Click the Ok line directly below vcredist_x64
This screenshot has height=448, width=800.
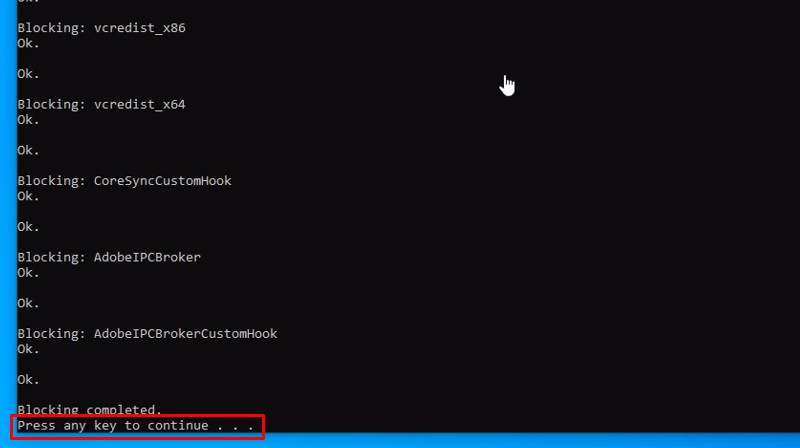(28, 120)
